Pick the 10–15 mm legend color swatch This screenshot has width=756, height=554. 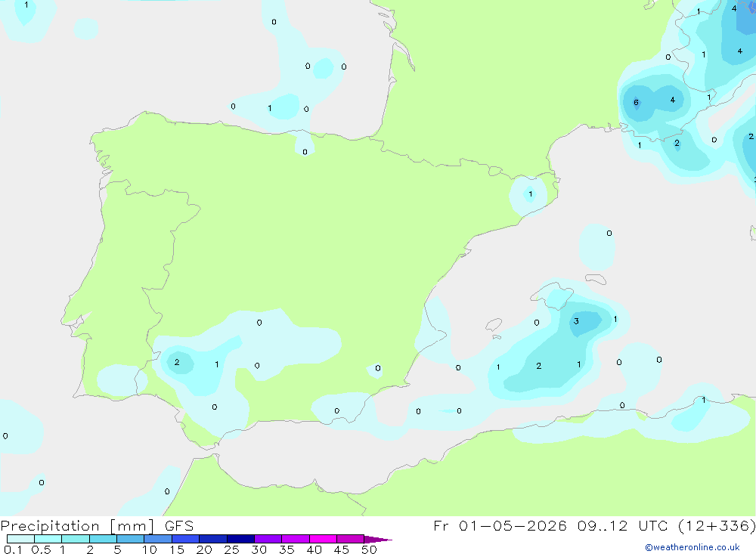[x=158, y=539]
